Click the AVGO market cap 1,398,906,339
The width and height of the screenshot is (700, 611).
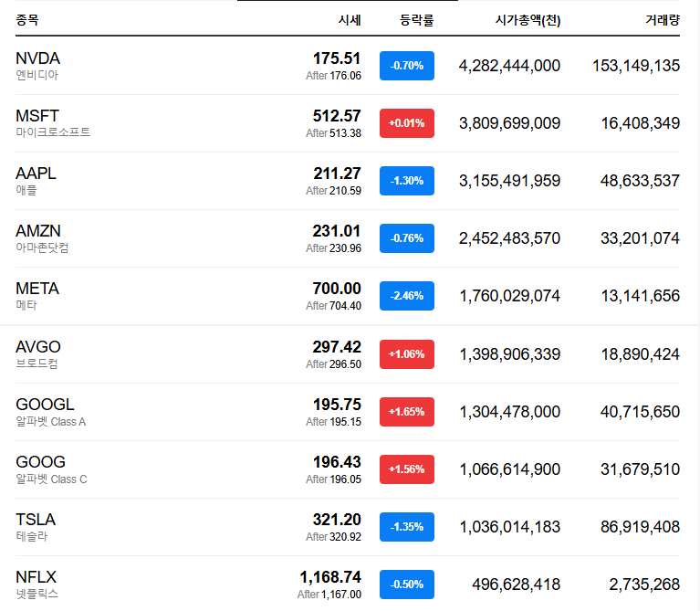510,355
